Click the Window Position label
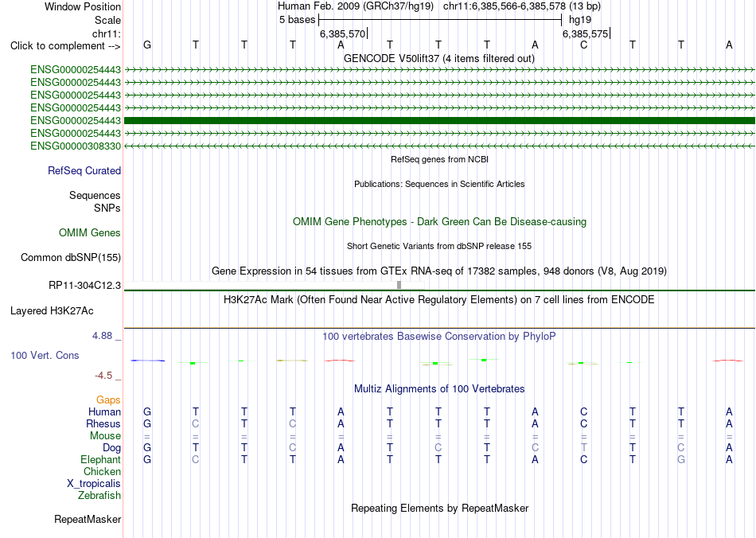This screenshot has height=538, width=756. (x=83, y=6)
